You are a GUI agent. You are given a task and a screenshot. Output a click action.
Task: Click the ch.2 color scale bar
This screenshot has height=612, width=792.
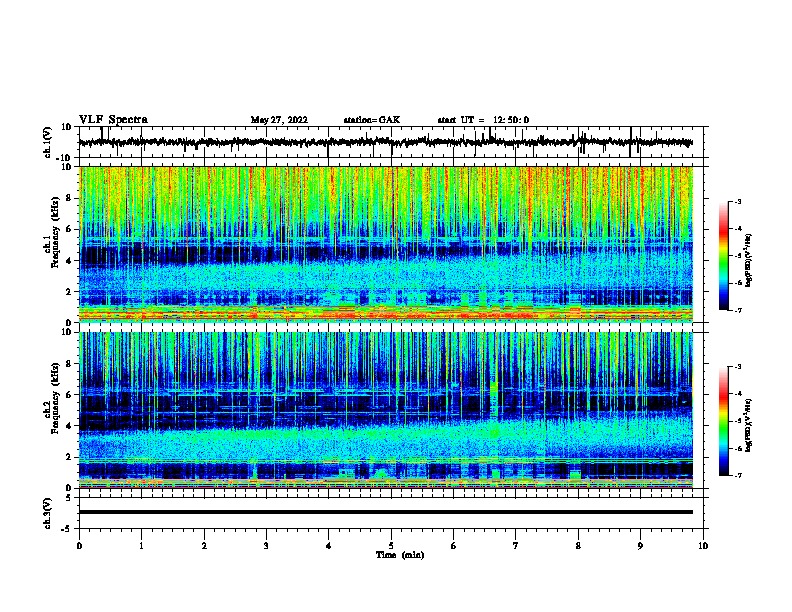tap(723, 421)
